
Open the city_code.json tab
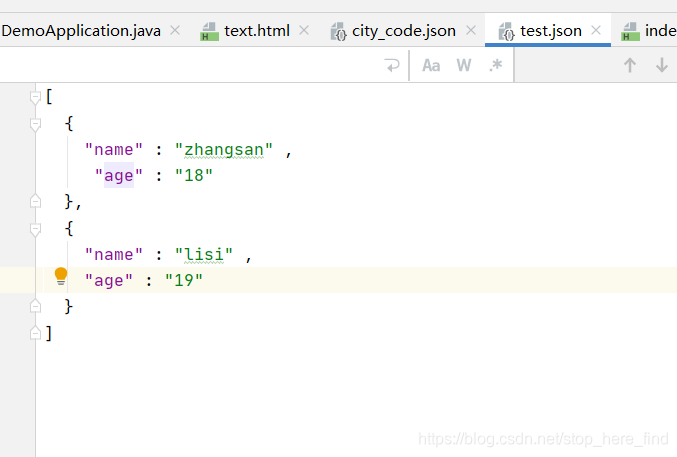pyautogui.click(x=404, y=31)
